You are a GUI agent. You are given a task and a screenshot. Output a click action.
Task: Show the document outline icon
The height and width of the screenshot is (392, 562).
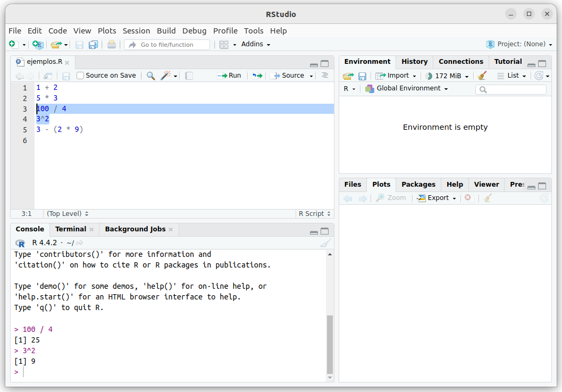tap(325, 76)
